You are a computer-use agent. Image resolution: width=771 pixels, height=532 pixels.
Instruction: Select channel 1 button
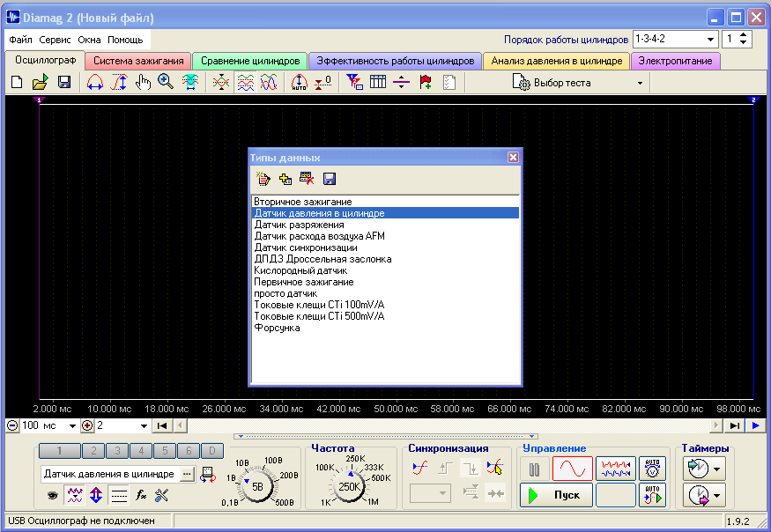(x=60, y=451)
